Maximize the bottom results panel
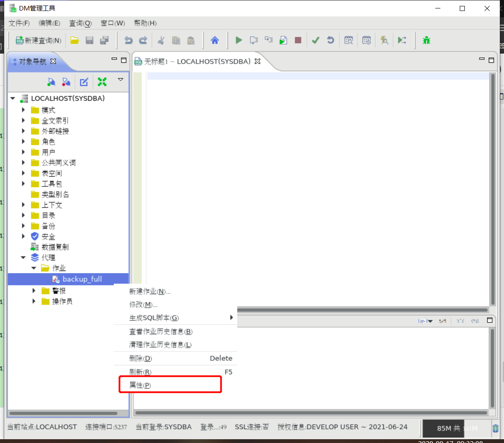 490,321
